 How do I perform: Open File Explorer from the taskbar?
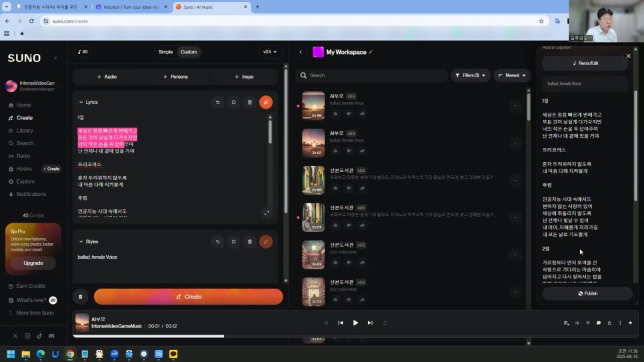click(25, 354)
